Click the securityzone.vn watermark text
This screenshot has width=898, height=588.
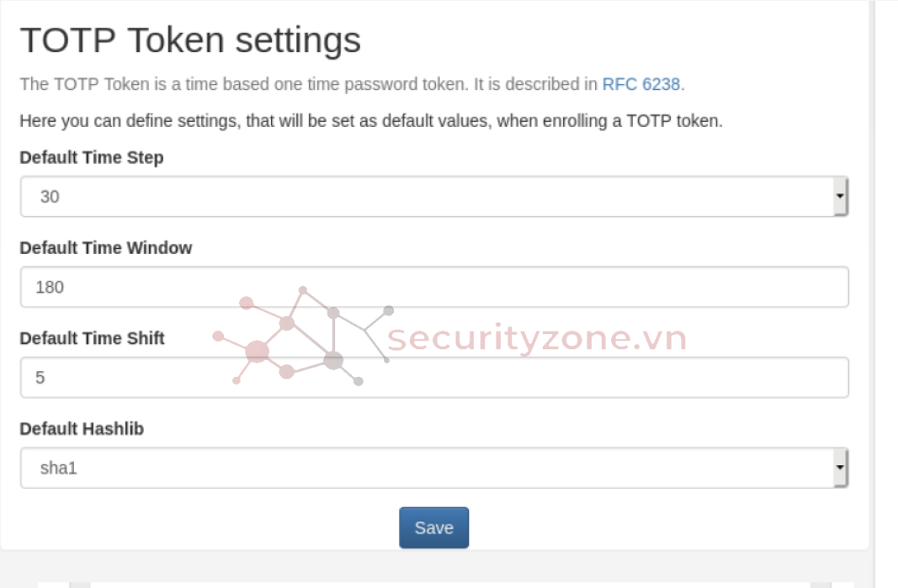[x=537, y=339]
